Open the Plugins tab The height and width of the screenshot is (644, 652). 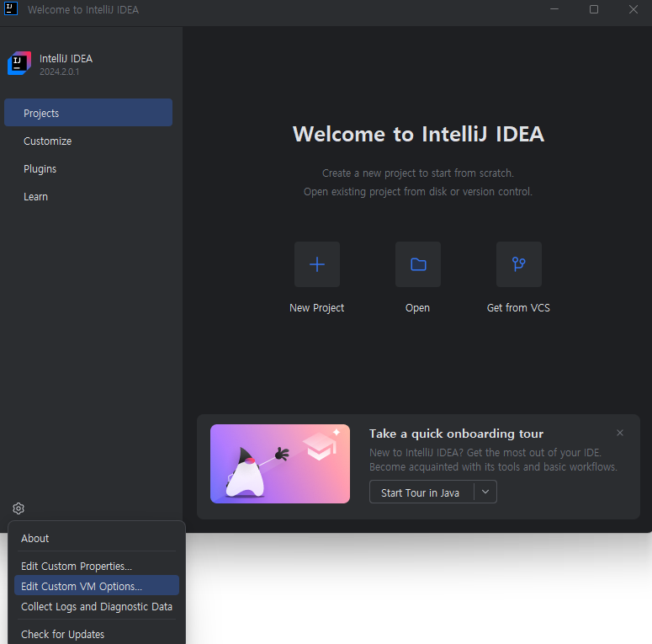pos(88,169)
